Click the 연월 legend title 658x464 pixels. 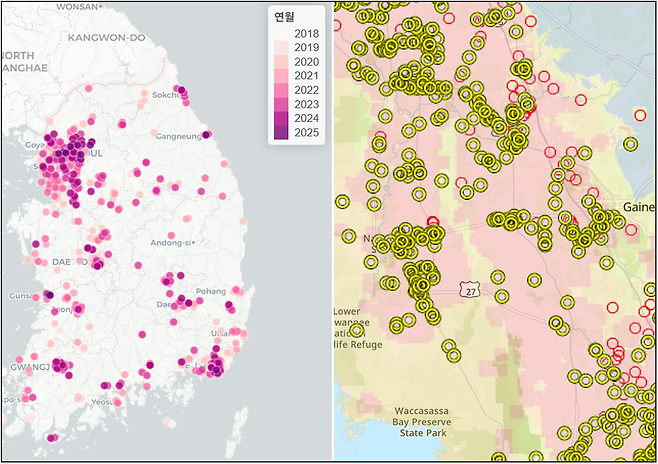click(287, 17)
